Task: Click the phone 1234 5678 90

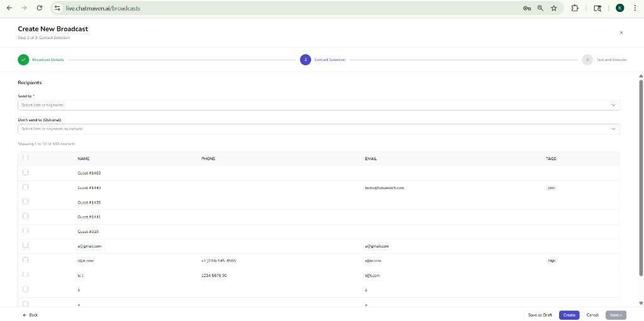Action: click(x=214, y=275)
